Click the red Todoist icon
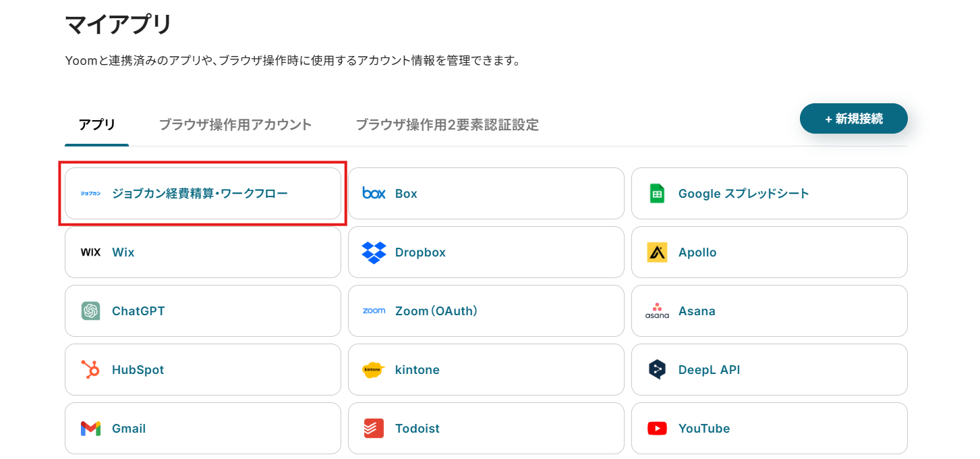 (374, 429)
